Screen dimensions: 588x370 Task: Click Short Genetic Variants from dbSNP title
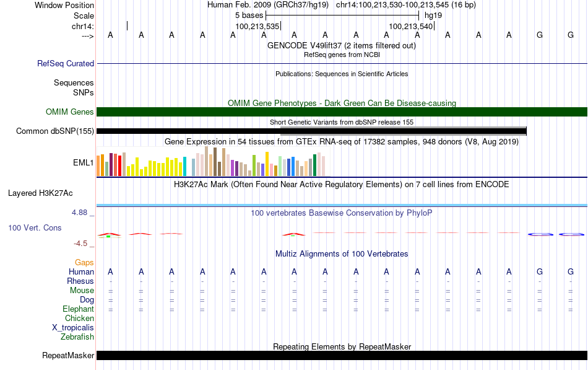tap(342, 122)
